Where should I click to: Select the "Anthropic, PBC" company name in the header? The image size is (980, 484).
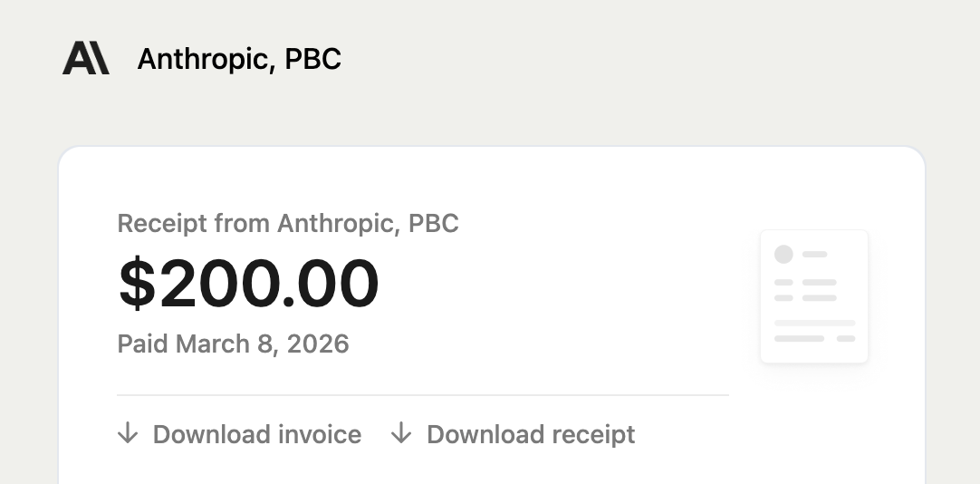point(239,60)
